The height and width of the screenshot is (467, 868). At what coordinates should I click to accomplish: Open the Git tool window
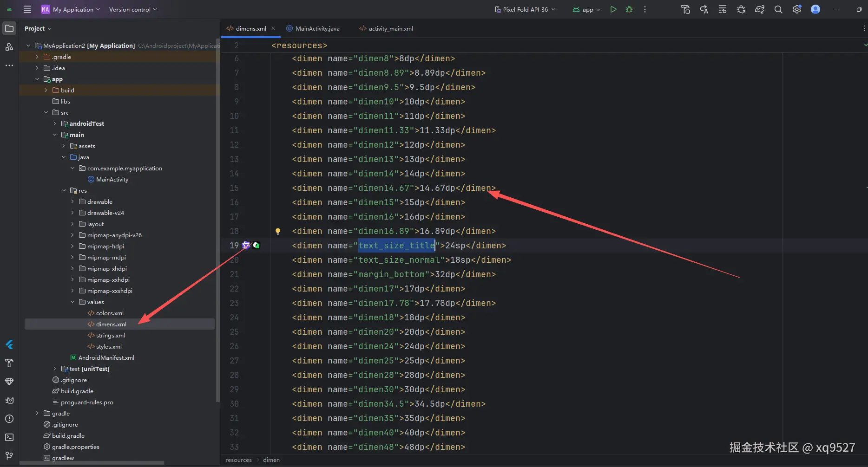(9, 456)
